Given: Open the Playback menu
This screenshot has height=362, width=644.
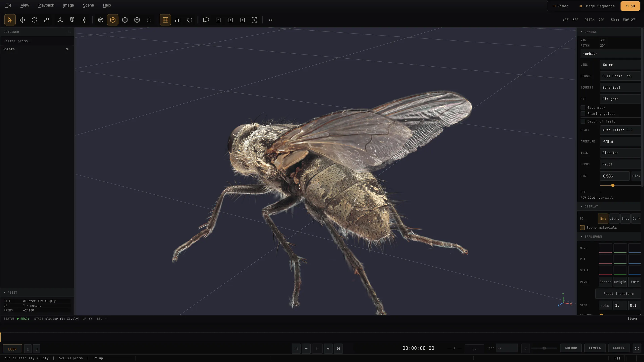Looking at the screenshot, I should click(x=46, y=5).
